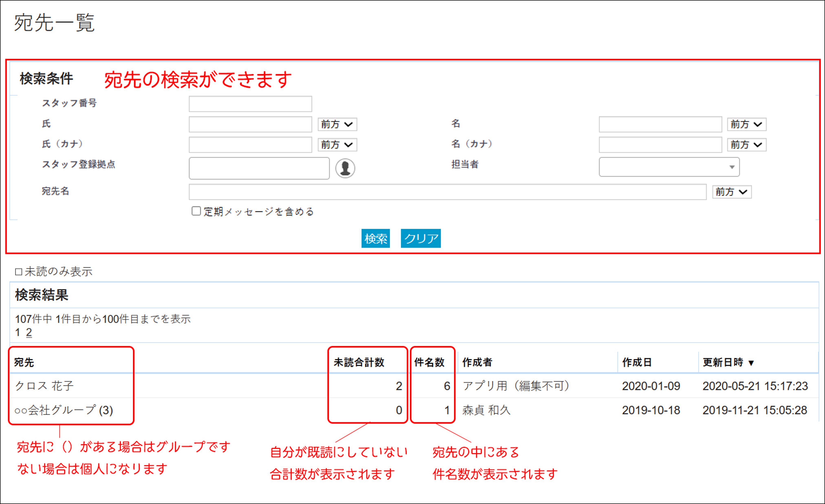
Task: Click the 2019-10-18 creation date cell
Action: [x=651, y=410]
